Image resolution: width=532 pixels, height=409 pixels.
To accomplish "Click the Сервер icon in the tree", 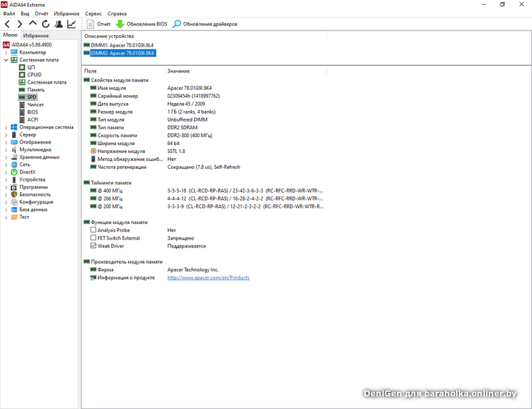I will point(14,135).
